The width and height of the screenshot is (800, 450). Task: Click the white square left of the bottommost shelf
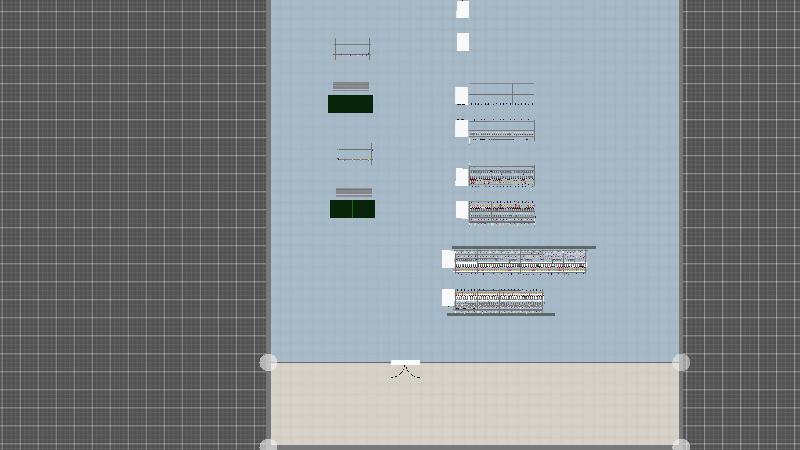click(448, 297)
